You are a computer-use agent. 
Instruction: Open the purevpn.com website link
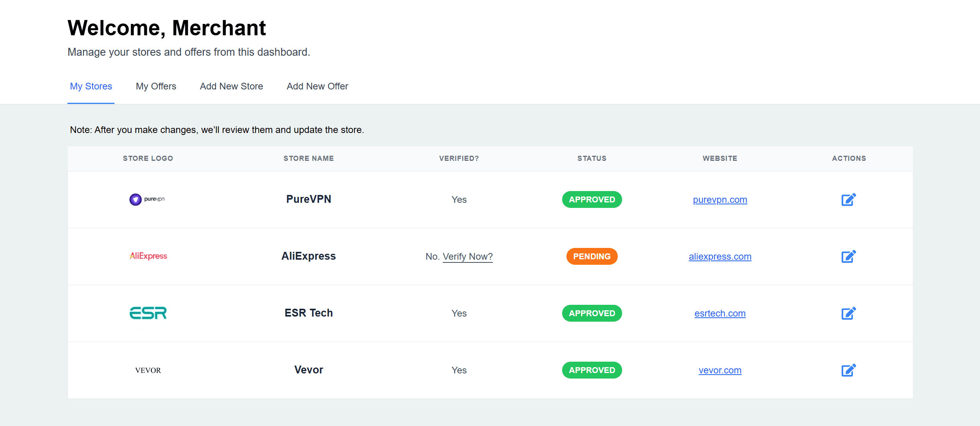pyautogui.click(x=720, y=200)
